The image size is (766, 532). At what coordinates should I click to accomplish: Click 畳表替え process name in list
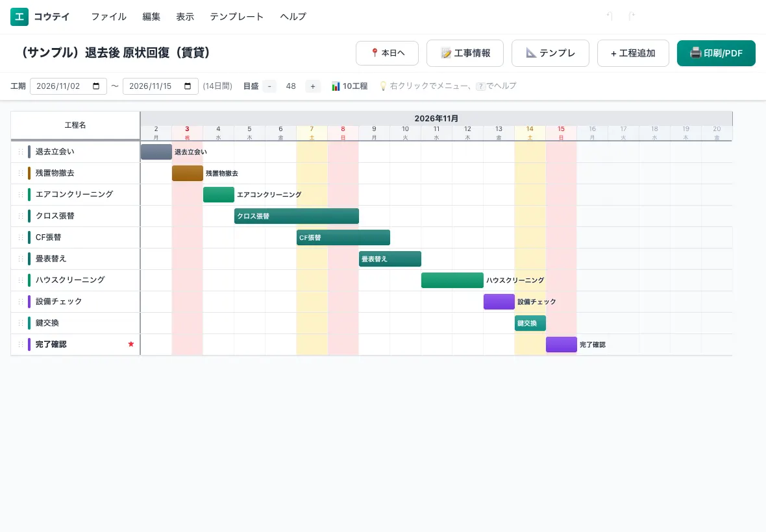pos(51,259)
